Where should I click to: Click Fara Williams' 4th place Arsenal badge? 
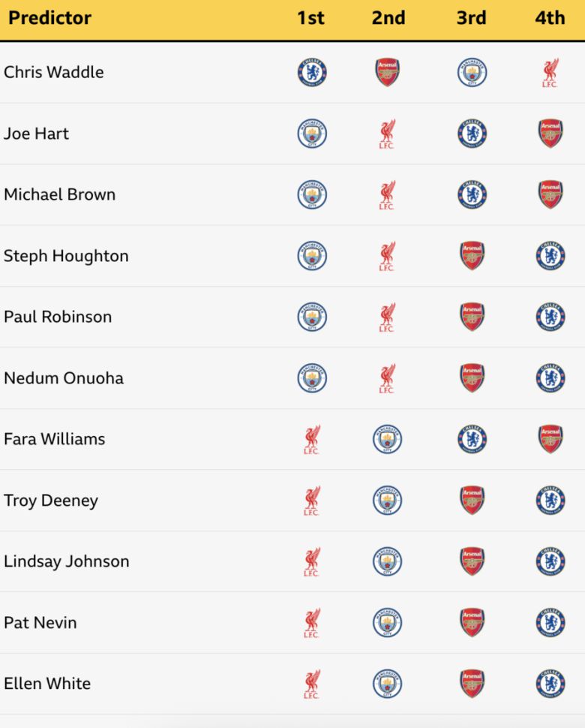click(550, 440)
